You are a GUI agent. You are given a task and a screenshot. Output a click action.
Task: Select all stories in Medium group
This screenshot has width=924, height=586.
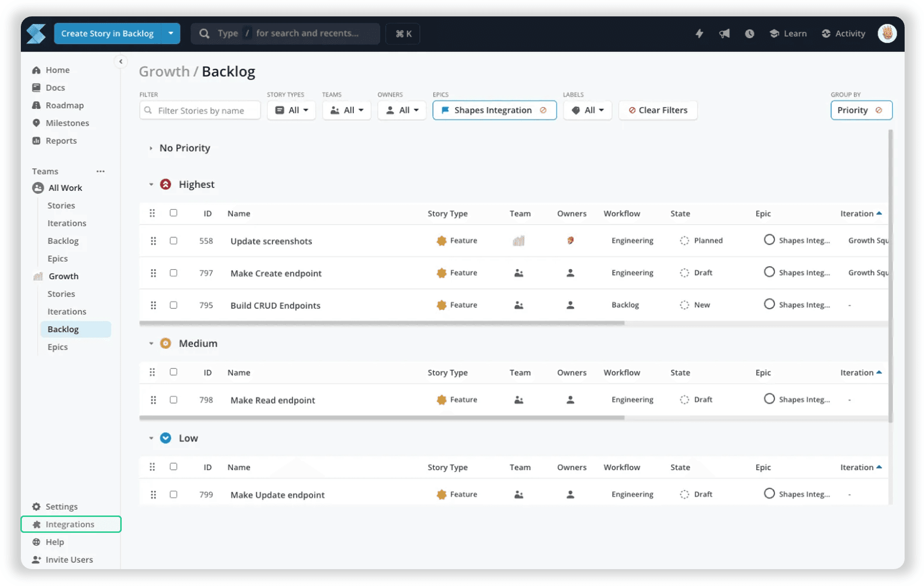(x=173, y=372)
